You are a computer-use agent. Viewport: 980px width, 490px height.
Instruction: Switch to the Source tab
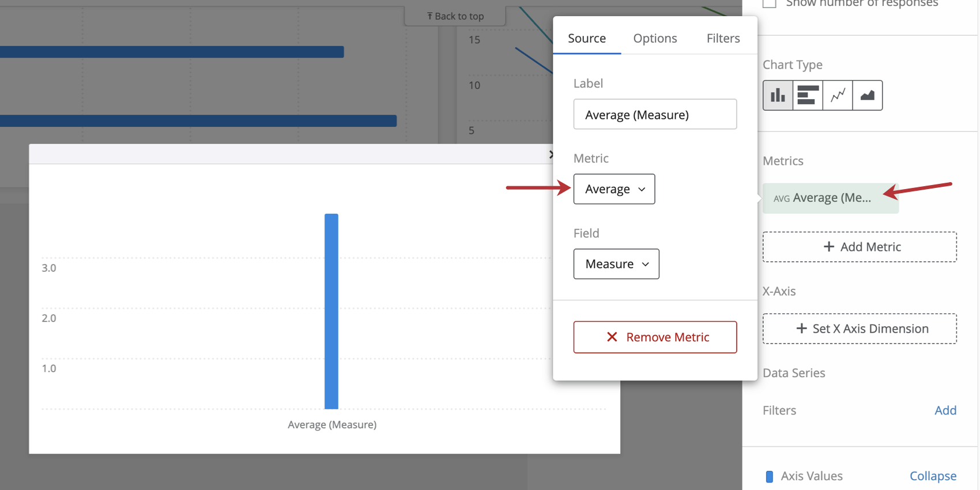(x=587, y=38)
